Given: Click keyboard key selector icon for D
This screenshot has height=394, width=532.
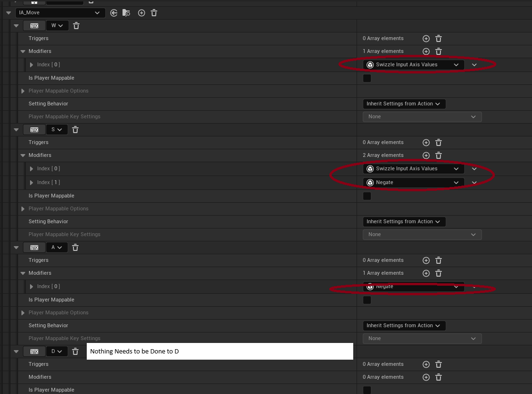Looking at the screenshot, I should pos(34,351).
